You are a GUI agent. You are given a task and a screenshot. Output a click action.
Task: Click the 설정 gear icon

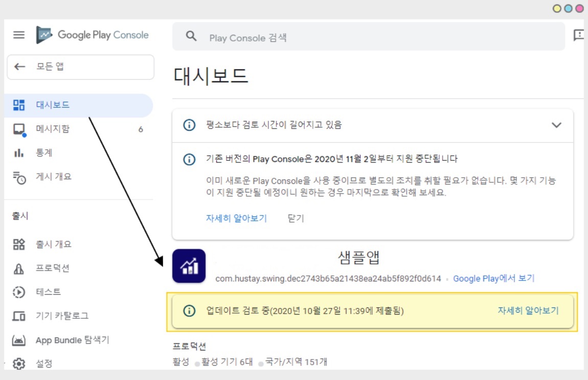pos(19,364)
